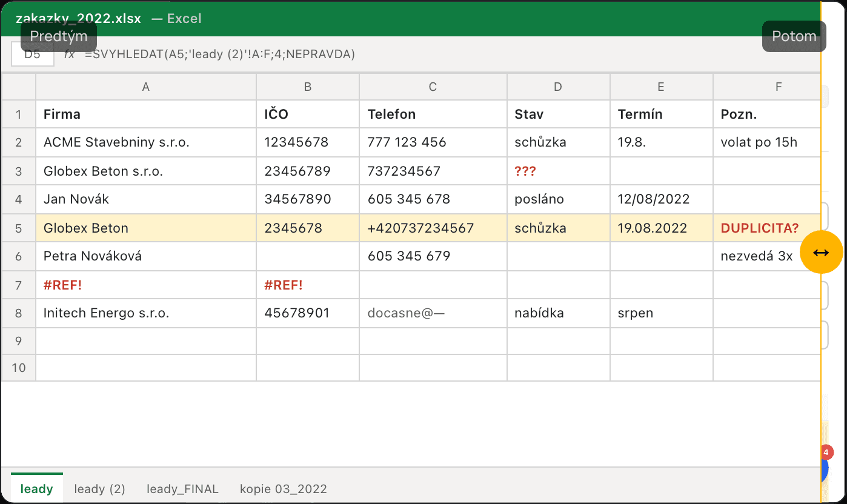Screen dimensions: 847x504
Task: Click the SVYHLEDAT formula in formula bar
Action: (x=220, y=54)
